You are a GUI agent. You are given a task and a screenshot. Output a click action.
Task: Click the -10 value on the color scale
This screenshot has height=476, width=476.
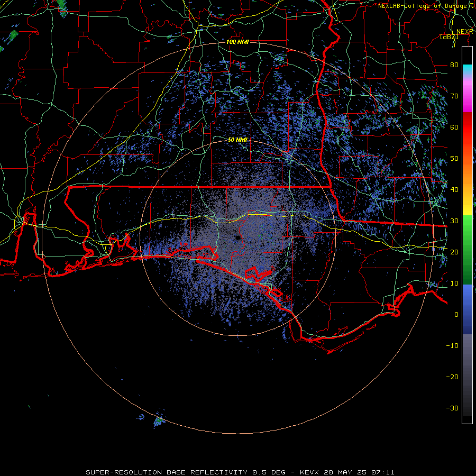pos(452,346)
